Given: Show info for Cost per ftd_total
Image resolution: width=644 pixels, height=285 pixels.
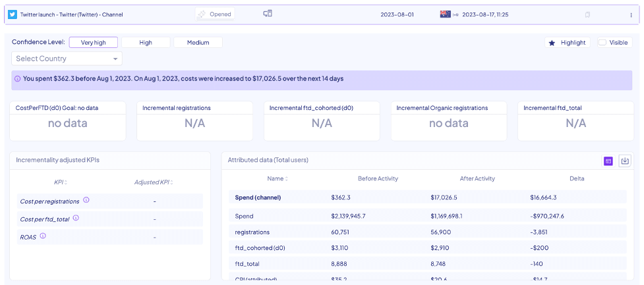Looking at the screenshot, I should [x=76, y=218].
